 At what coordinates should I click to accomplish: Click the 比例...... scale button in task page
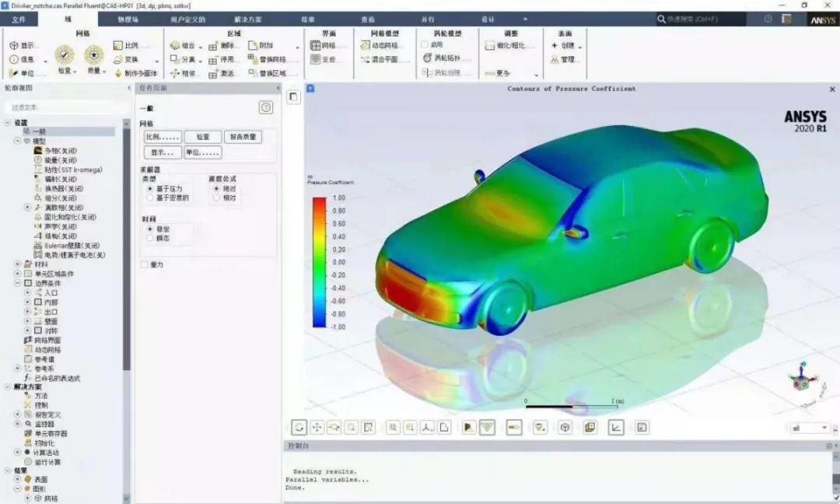tap(163, 137)
